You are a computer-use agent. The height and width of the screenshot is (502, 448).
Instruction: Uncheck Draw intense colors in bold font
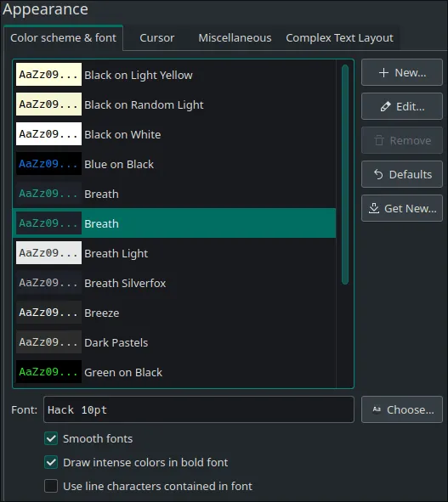coord(51,462)
